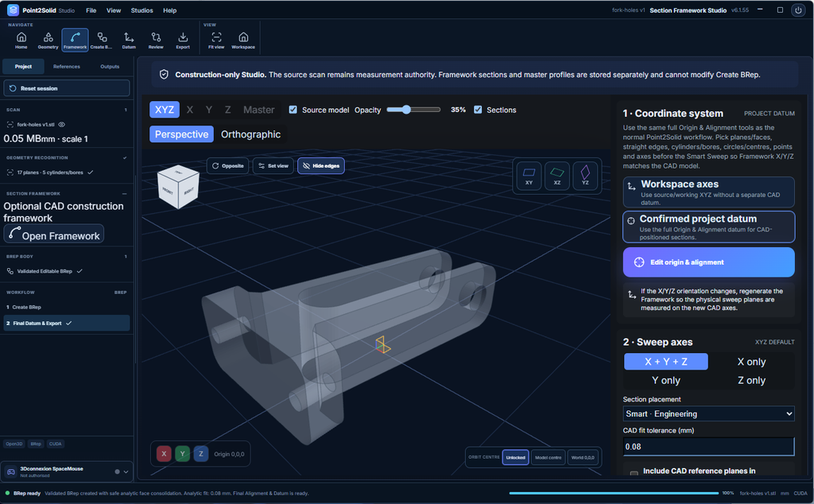The height and width of the screenshot is (504, 814).
Task: Click the power icon in the title bar
Action: [x=798, y=10]
